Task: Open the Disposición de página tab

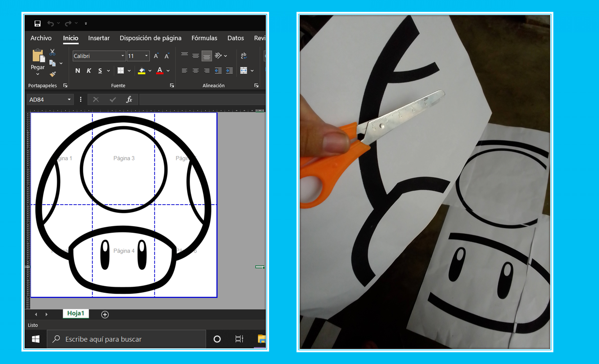Action: point(150,38)
